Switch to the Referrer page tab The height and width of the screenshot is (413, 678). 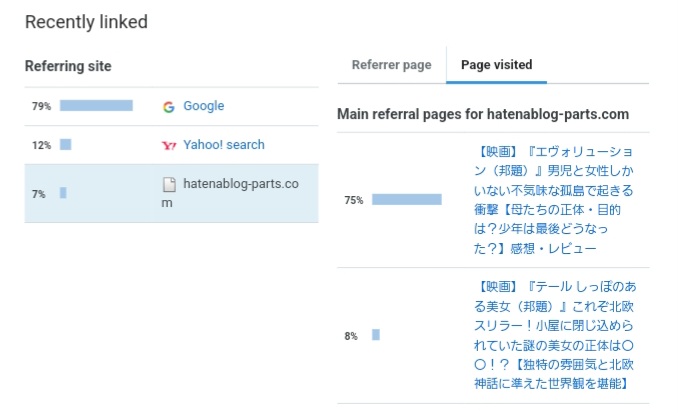pyautogui.click(x=391, y=65)
